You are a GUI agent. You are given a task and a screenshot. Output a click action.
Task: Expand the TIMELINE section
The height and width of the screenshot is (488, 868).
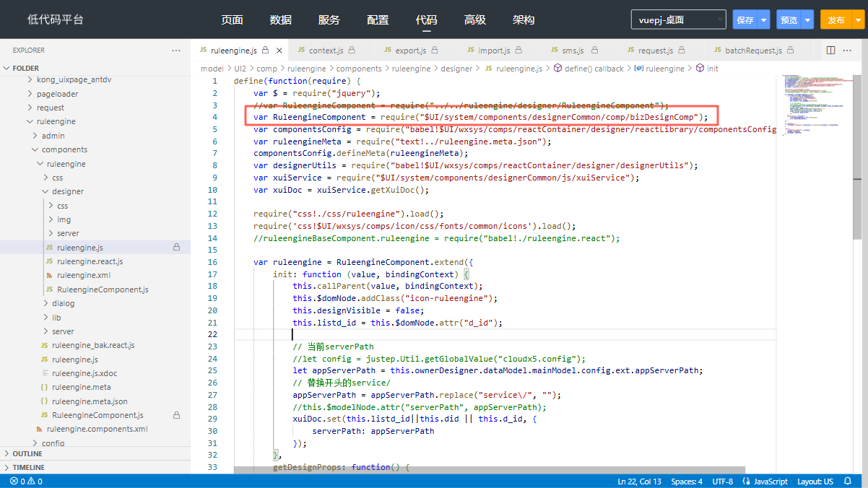pyautogui.click(x=95, y=468)
